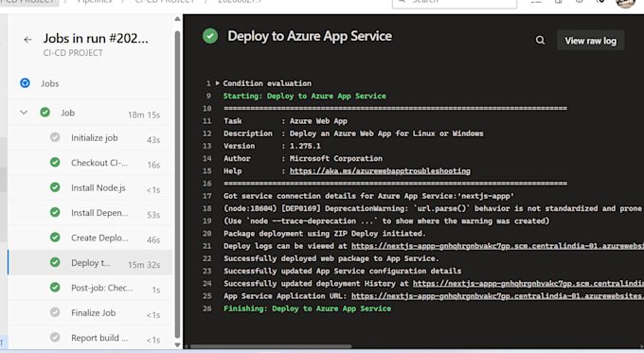Viewport: 644px width, 353px height.
Task: Click the DeprecationWarning log line 18
Action: [434, 208]
